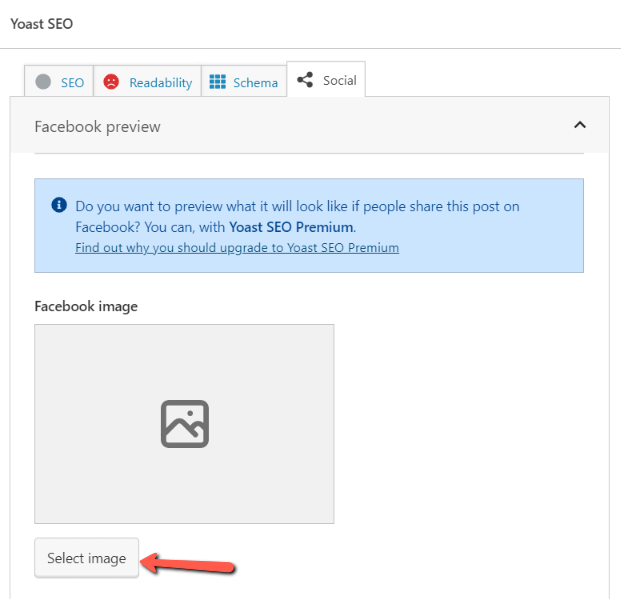Click the Facebook image label

pyautogui.click(x=86, y=306)
